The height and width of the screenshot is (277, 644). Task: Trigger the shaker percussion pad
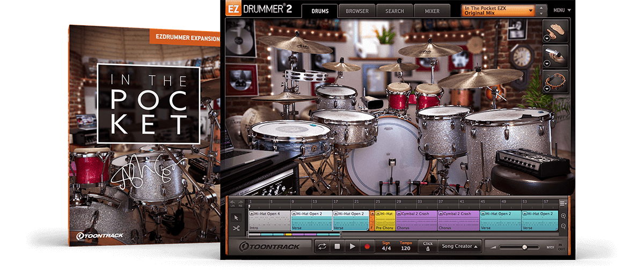point(556,56)
